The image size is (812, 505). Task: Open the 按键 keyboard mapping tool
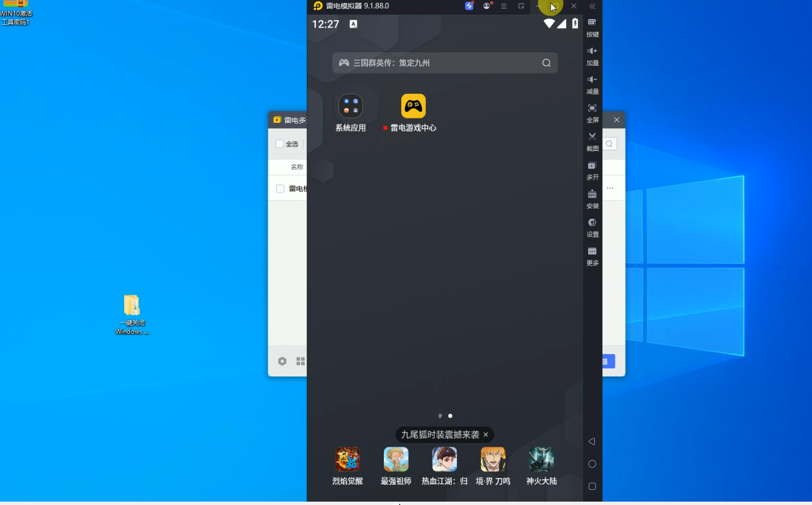tap(592, 26)
